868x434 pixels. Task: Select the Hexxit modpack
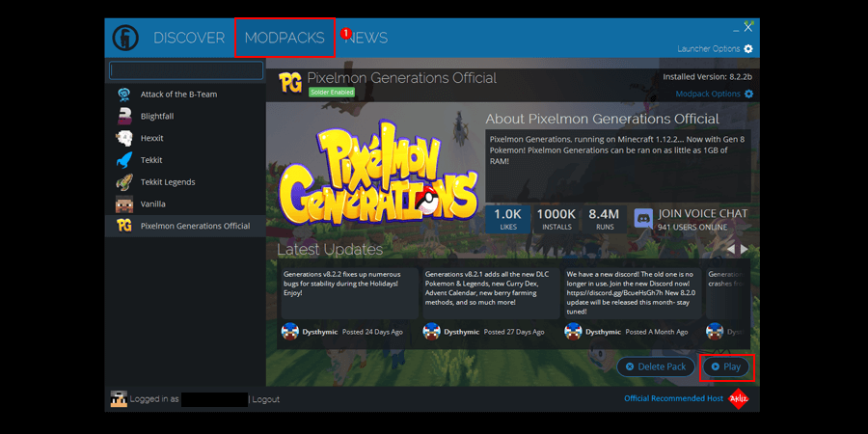(185, 138)
